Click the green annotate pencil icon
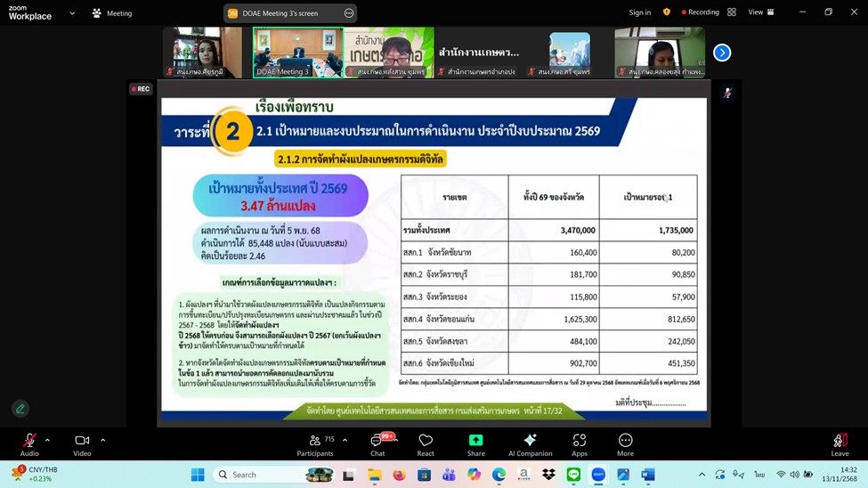868x488 pixels. [20, 409]
